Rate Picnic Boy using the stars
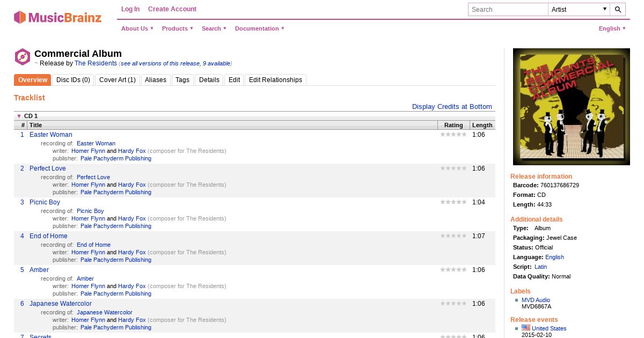This screenshot has width=644, height=338. click(453, 202)
